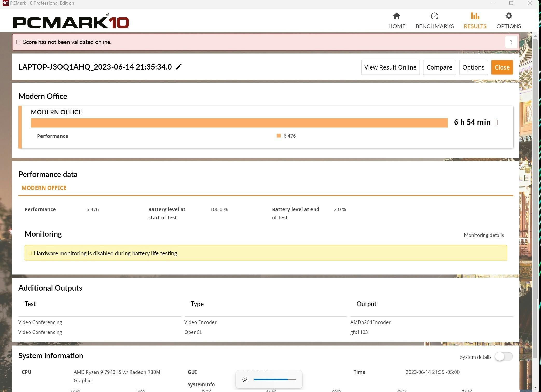Click the PCMark 10 logo

pos(71,21)
